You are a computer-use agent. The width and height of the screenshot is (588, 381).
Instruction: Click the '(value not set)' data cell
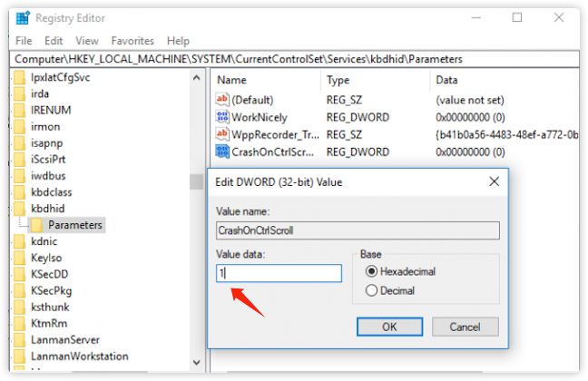coord(470,100)
